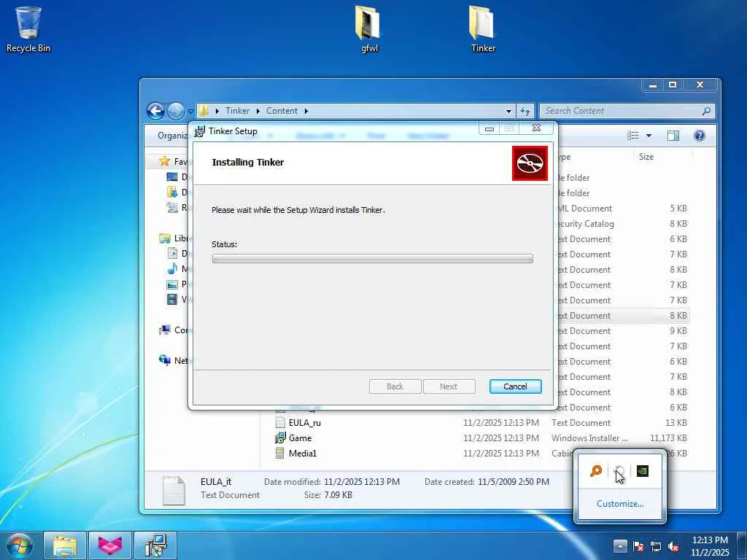Click the Explorer Back arrow button
This screenshot has height=560, width=747.
point(155,111)
